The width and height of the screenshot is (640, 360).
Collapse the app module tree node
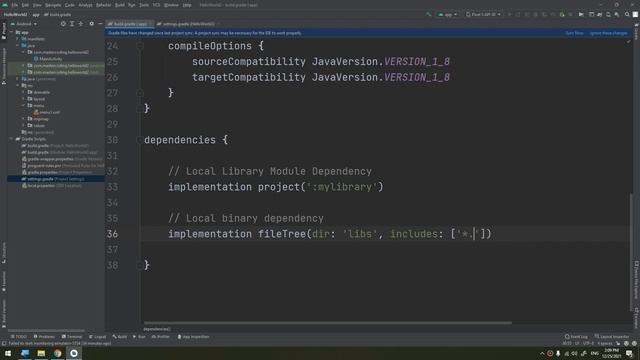pyautogui.click(x=11, y=32)
